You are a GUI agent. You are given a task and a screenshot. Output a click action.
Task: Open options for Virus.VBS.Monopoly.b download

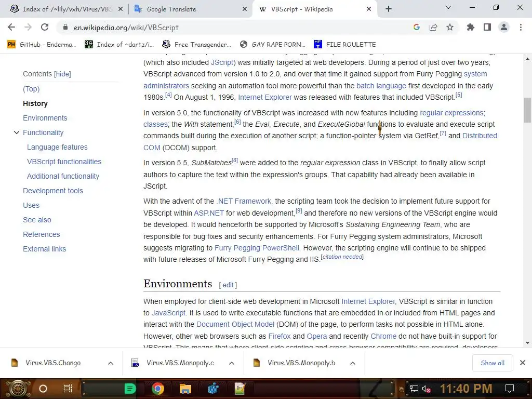coord(353,363)
